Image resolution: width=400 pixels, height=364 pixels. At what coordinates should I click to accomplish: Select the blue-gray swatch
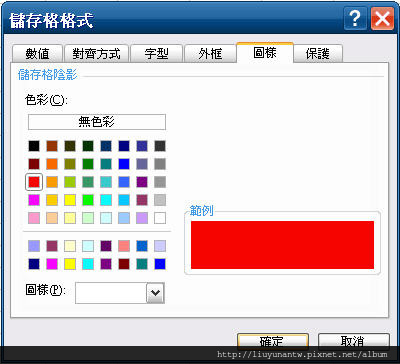[142, 164]
